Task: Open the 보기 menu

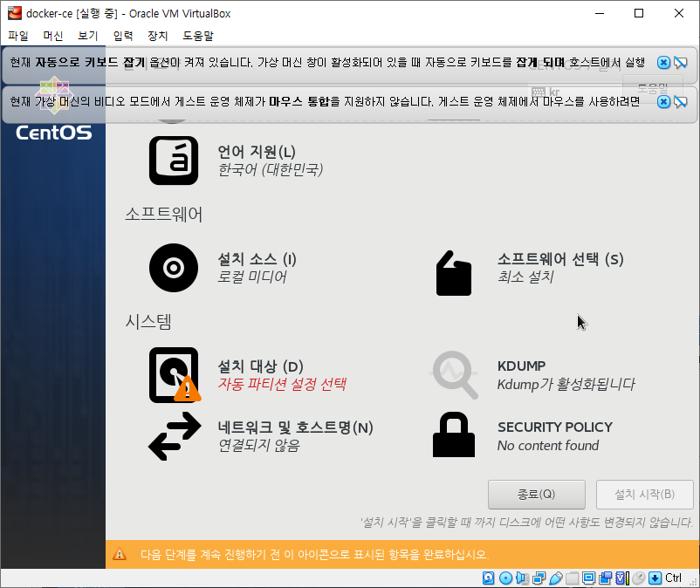Action: 88,36
